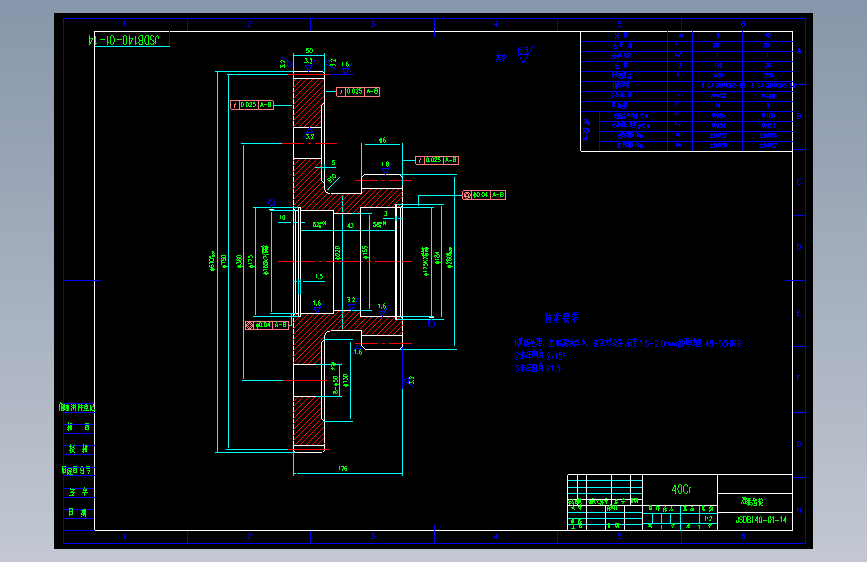
Task: Click the fillet radius note R1.5
Action: 537,368
